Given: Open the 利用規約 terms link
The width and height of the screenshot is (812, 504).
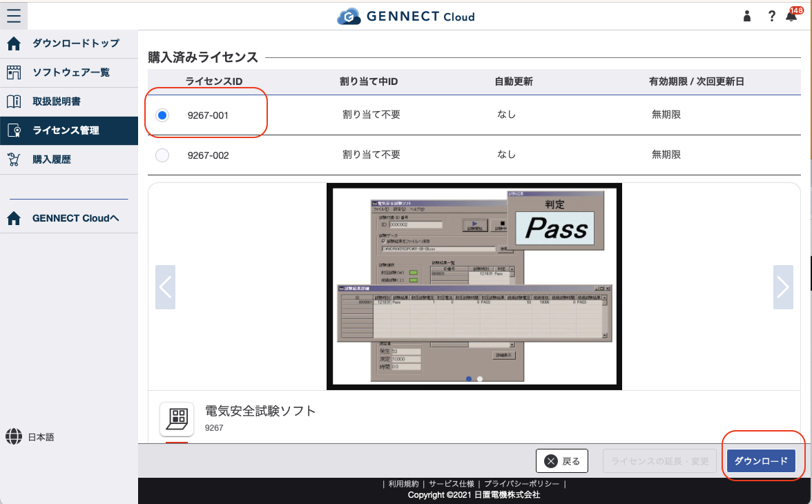Looking at the screenshot, I should [x=402, y=484].
